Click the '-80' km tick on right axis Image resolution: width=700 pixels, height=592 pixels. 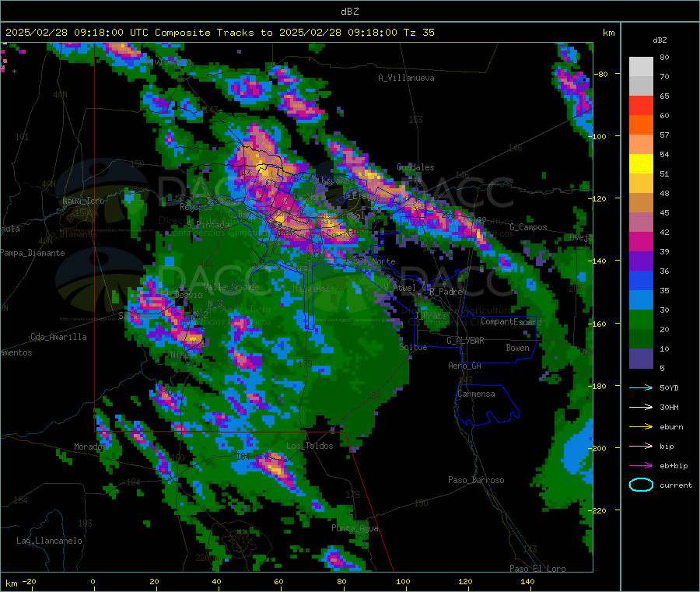pos(600,74)
